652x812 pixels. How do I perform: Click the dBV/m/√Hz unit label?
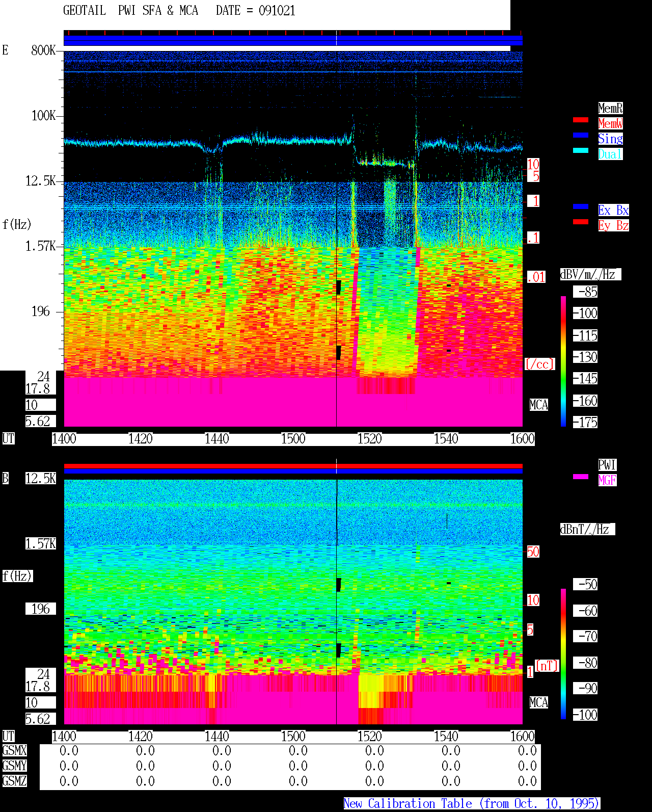[590, 274]
